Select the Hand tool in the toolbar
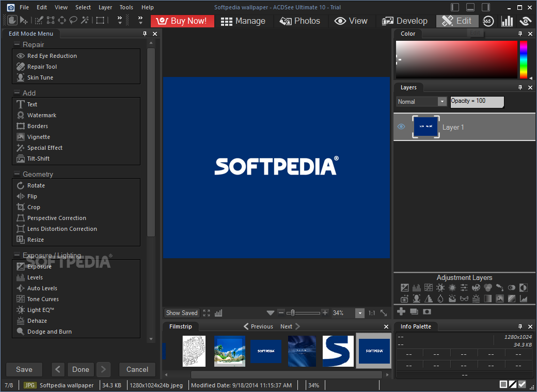Screen dimensions: 537x392 click(12, 21)
